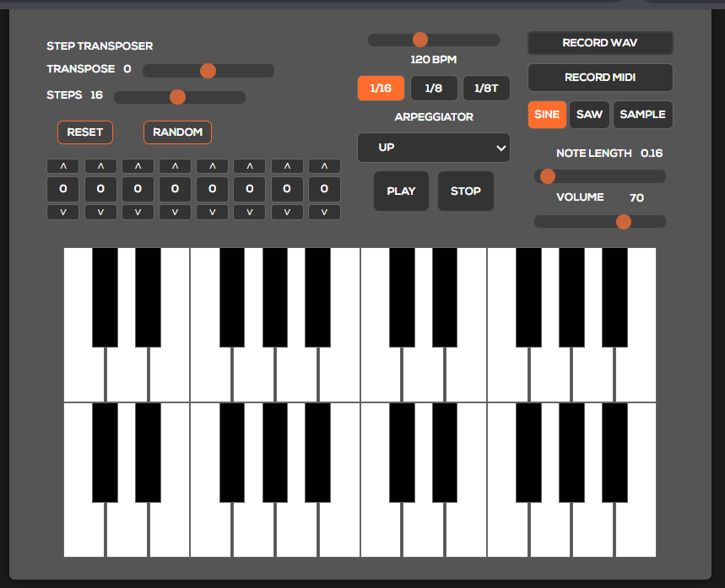Image resolution: width=725 pixels, height=588 pixels.
Task: Decrement the fifth step transpose value
Action: click(212, 213)
